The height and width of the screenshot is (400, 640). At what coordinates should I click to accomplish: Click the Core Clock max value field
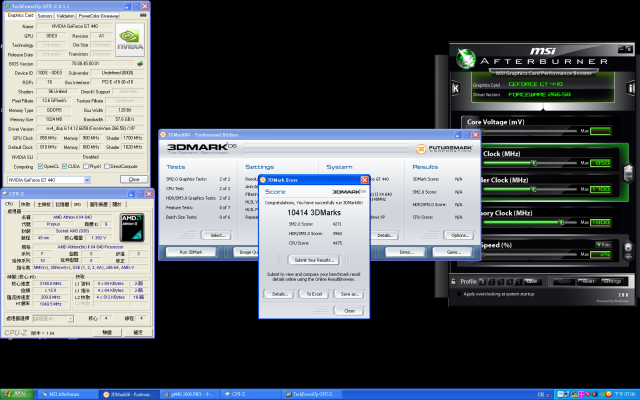[600, 163]
